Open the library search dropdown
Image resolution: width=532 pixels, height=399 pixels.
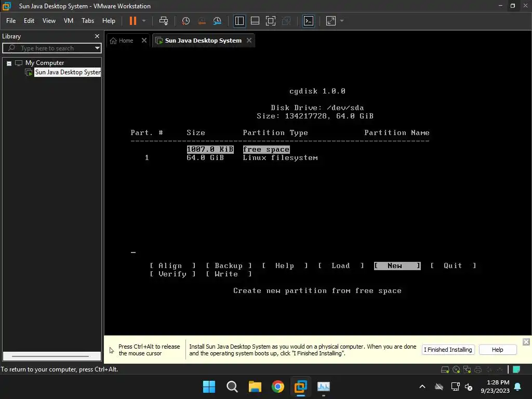tap(97, 48)
